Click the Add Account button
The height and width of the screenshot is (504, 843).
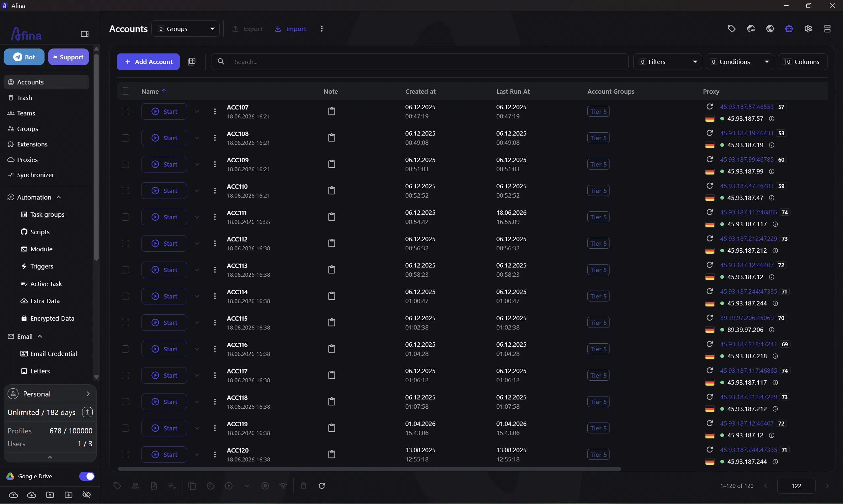148,62
